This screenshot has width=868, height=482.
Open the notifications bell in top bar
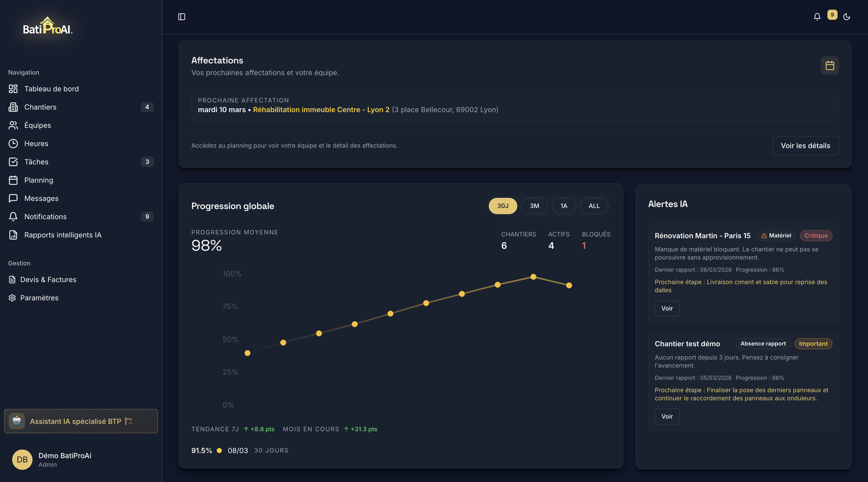(817, 17)
